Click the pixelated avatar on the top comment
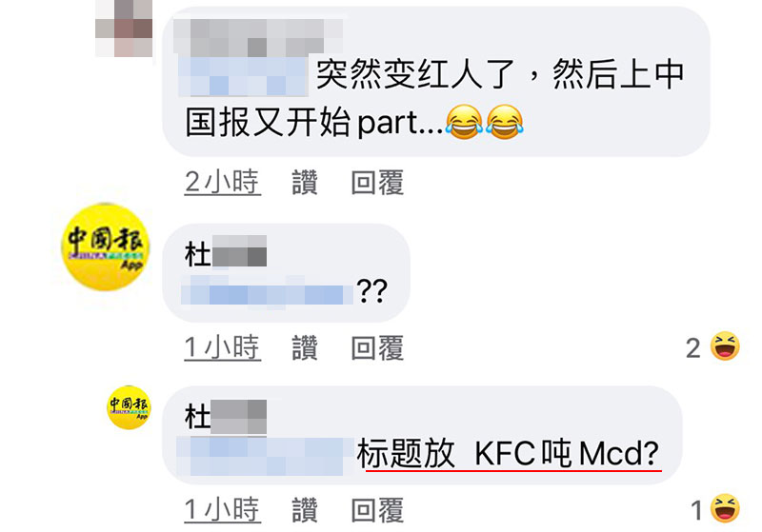762x532 pixels. (x=124, y=29)
